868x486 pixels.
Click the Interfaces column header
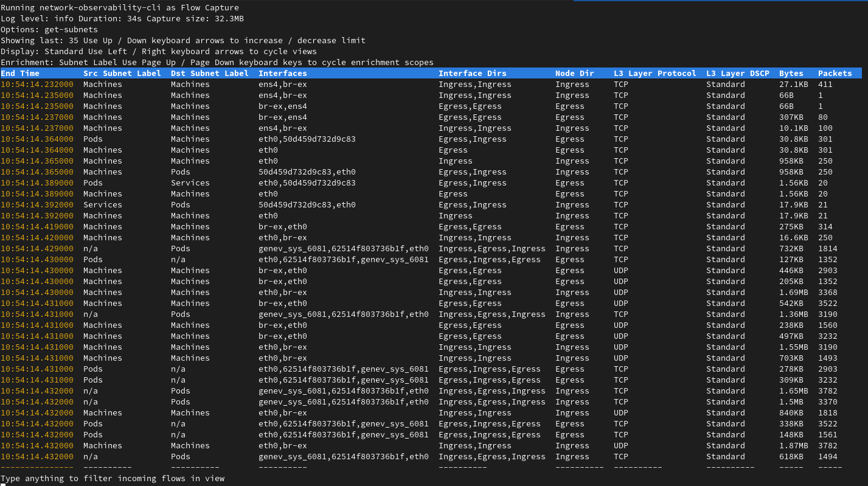(x=283, y=73)
